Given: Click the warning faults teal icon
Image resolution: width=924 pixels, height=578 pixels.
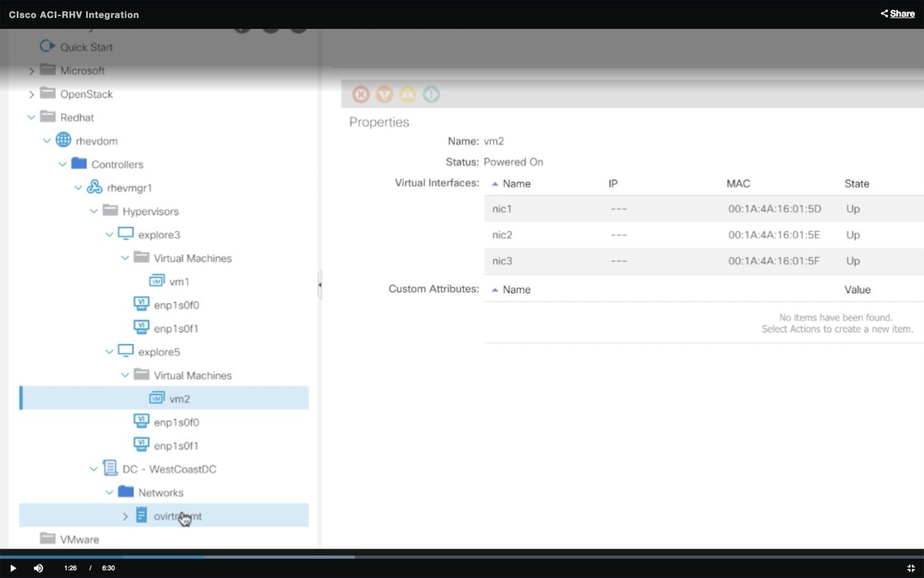Looking at the screenshot, I should tap(432, 95).
